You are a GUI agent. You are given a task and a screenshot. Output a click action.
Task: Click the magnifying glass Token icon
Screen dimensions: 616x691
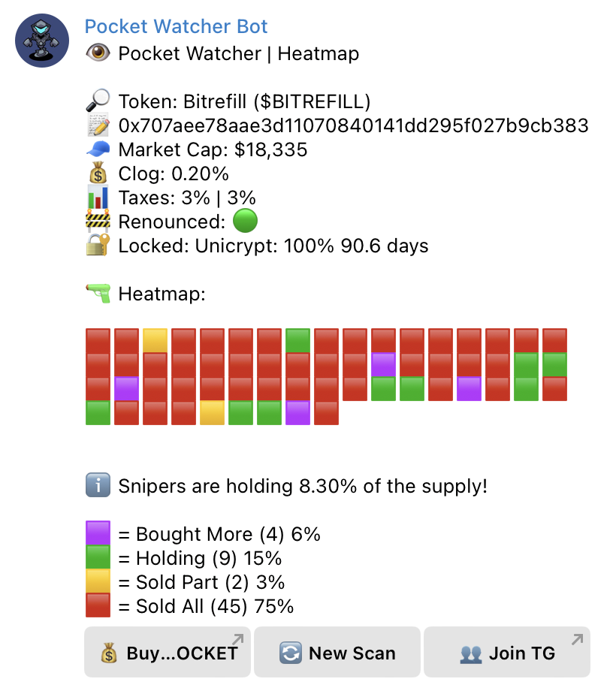coord(98,101)
